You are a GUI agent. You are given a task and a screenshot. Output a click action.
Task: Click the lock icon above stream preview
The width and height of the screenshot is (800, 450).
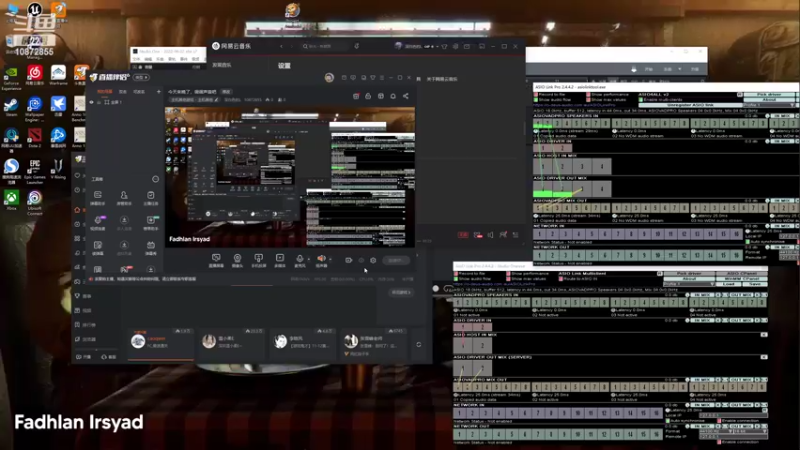[368, 96]
